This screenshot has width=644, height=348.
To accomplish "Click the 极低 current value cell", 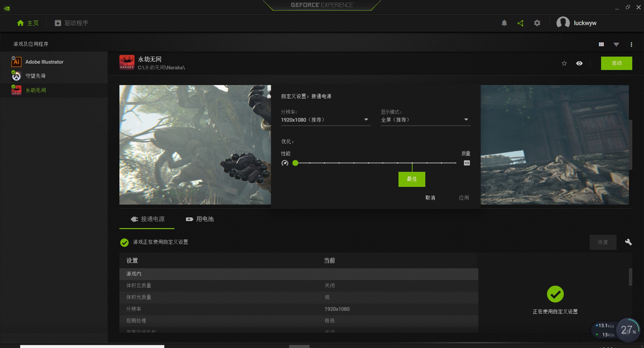I will [329, 321].
